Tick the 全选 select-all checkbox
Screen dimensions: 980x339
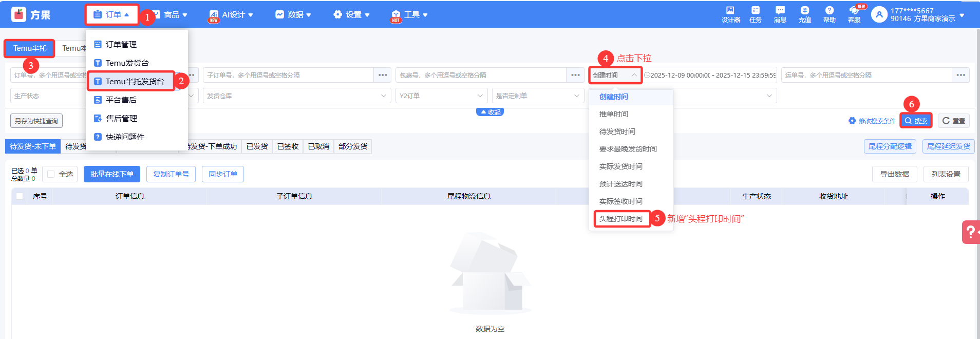coord(51,174)
